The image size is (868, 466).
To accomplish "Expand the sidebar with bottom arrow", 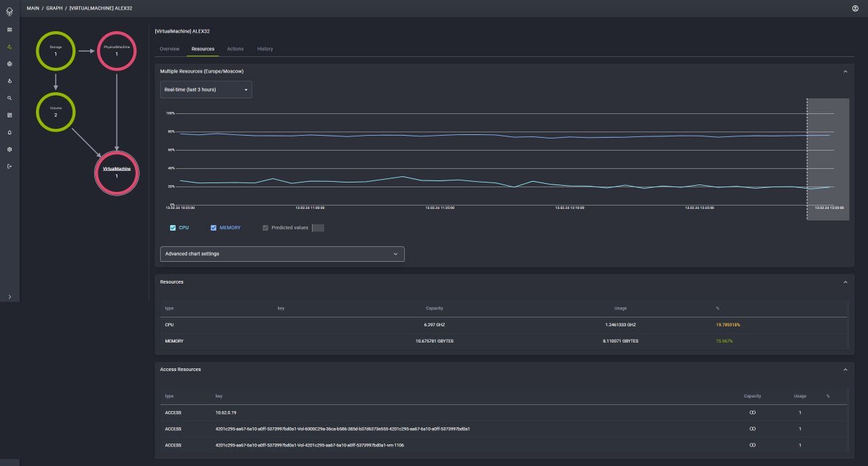I will 9,296.
